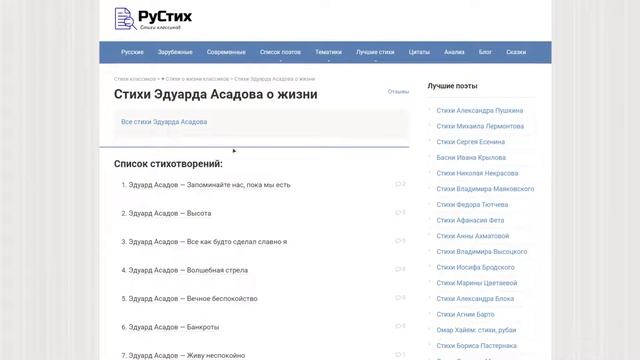Open Стихи Сергея Есенина
The width and height of the screenshot is (640, 360).
[x=471, y=142]
